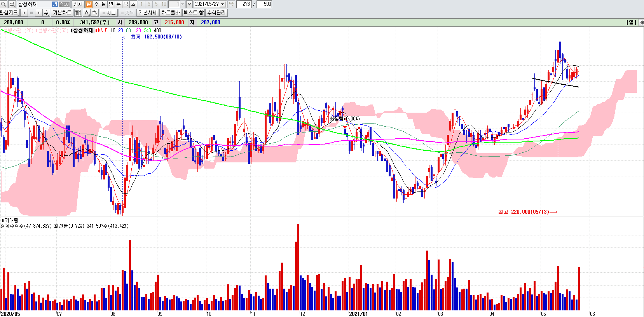Click the previous (left arrow) playback button
This screenshot has height=317, width=644.
tap(24, 13)
